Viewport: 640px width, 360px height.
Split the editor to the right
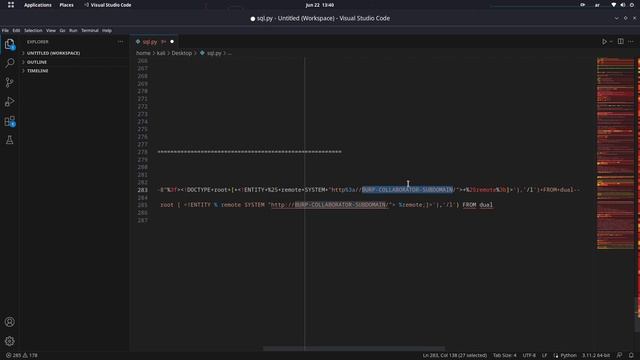click(x=620, y=41)
